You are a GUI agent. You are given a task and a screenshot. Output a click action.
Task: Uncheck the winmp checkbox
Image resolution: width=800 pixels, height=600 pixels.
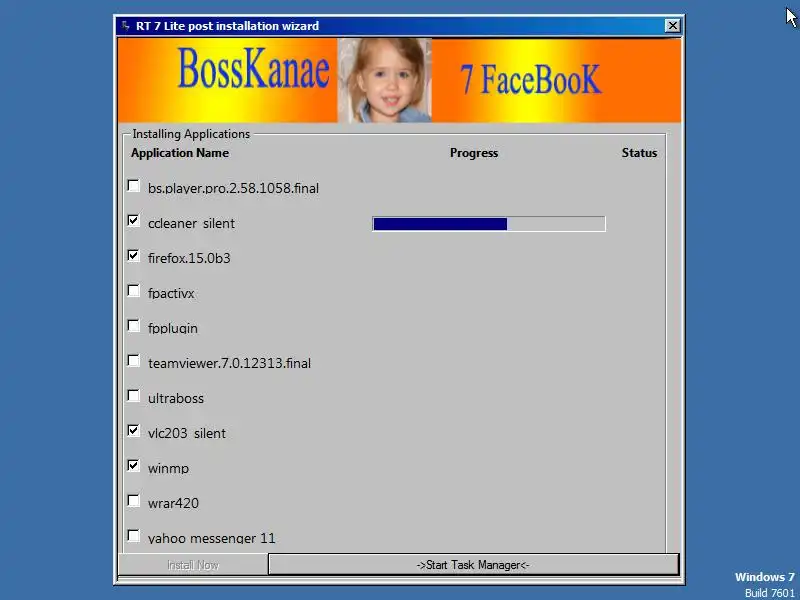[134, 466]
